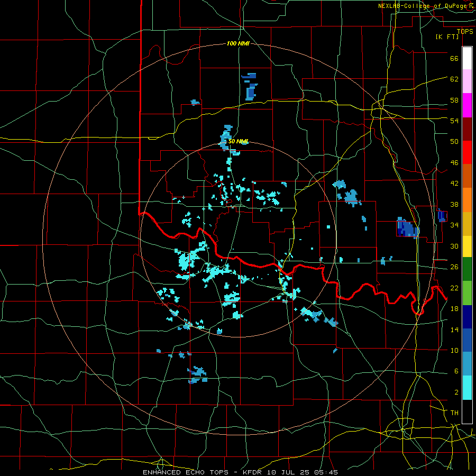The width and height of the screenshot is (476, 476).
Task: Click the '42' legend value
Action: click(x=454, y=184)
